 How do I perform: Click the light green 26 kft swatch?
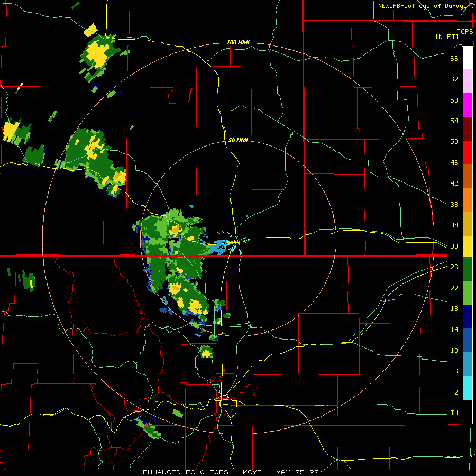[x=467, y=293]
